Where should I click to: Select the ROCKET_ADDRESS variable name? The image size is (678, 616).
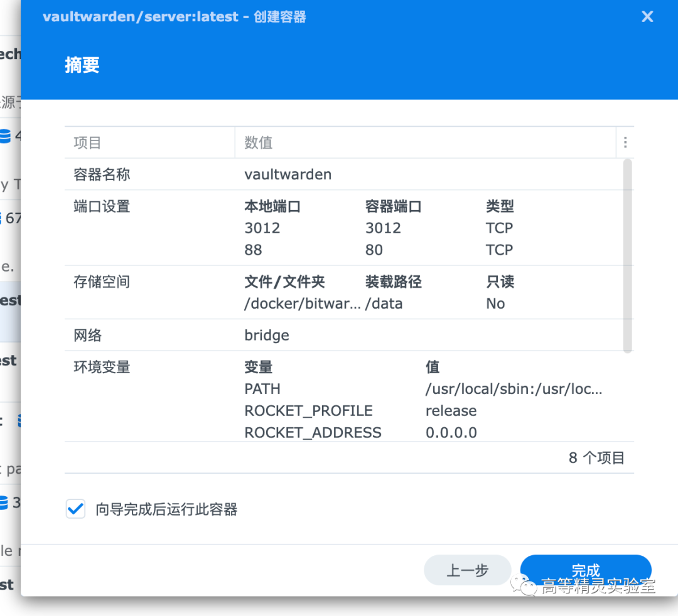point(313,432)
